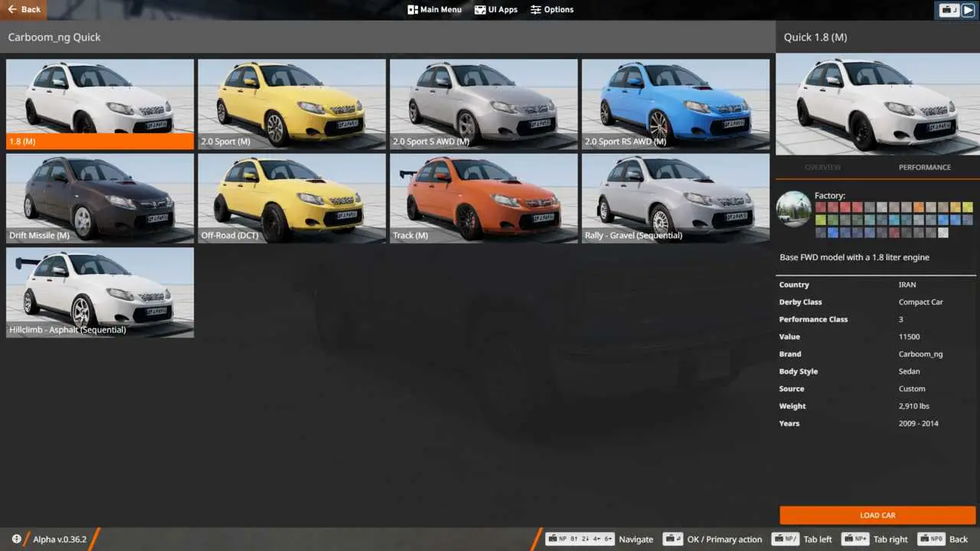
Task: Choose the blue 2.0 Sport RS AWD (M)
Action: 675,104
